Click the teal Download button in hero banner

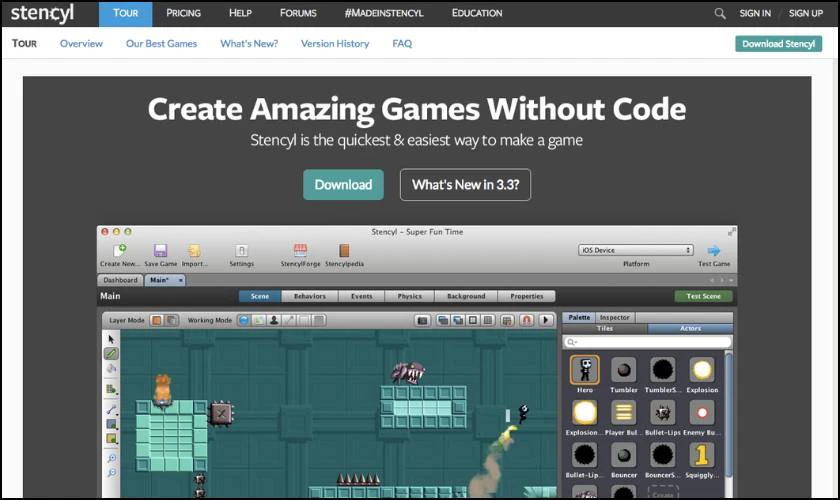(x=343, y=185)
